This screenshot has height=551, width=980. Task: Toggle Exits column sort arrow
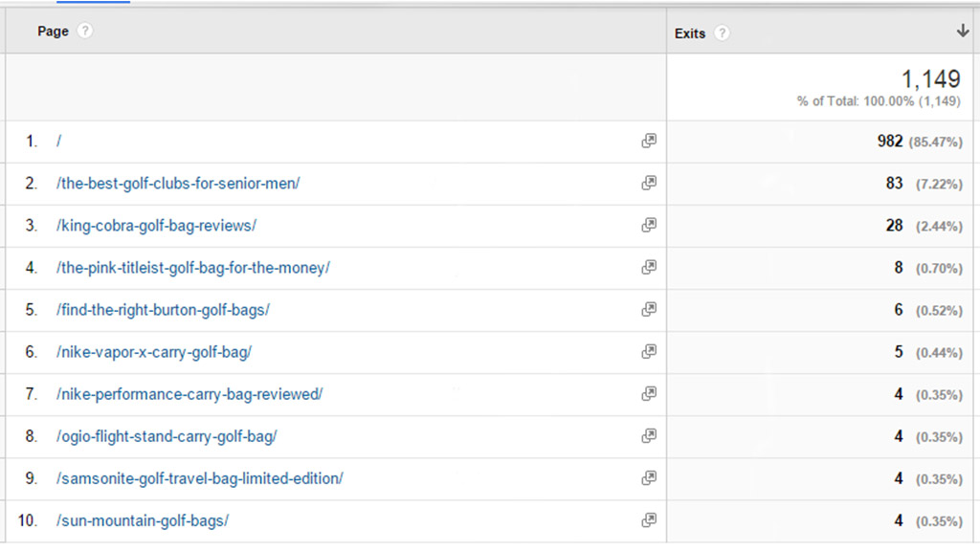click(x=963, y=31)
